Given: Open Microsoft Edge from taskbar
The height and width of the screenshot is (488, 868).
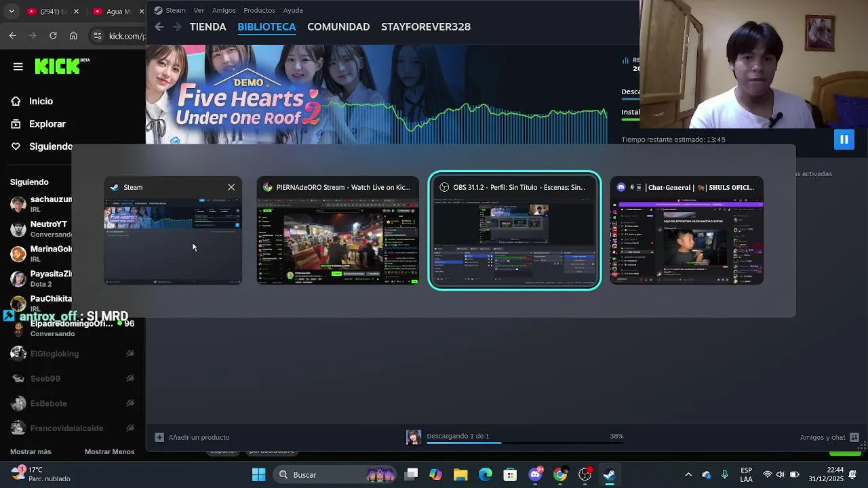Looking at the screenshot, I should coord(486,474).
